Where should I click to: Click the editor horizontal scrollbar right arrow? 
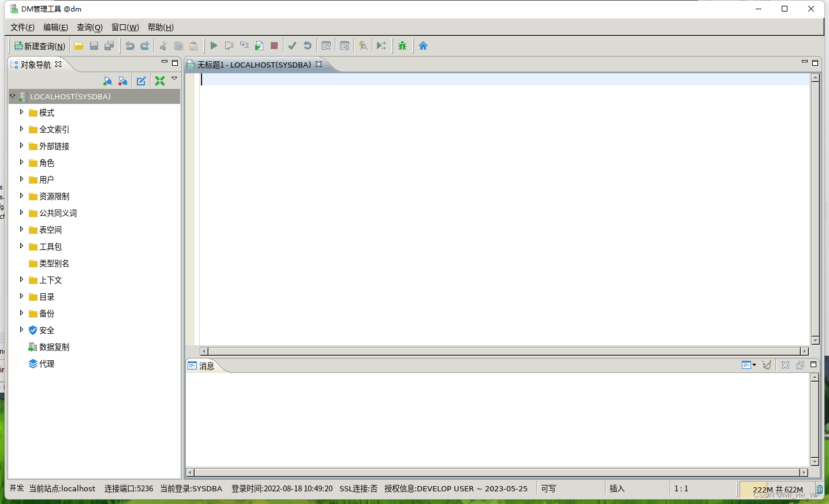point(804,351)
